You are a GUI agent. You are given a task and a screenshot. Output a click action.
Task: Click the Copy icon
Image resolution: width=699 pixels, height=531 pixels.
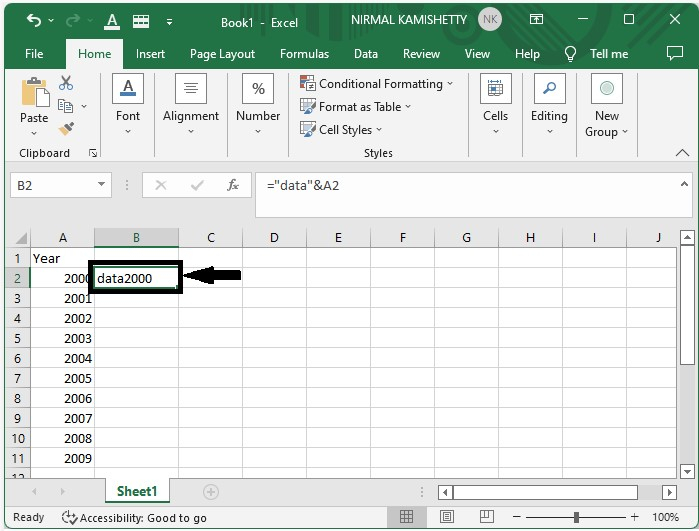(x=66, y=106)
